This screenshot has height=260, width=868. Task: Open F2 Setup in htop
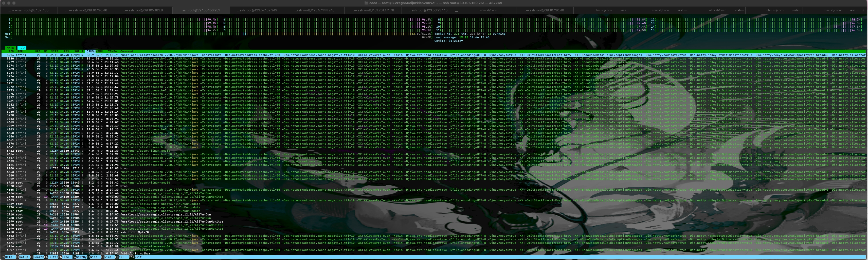(x=22, y=257)
